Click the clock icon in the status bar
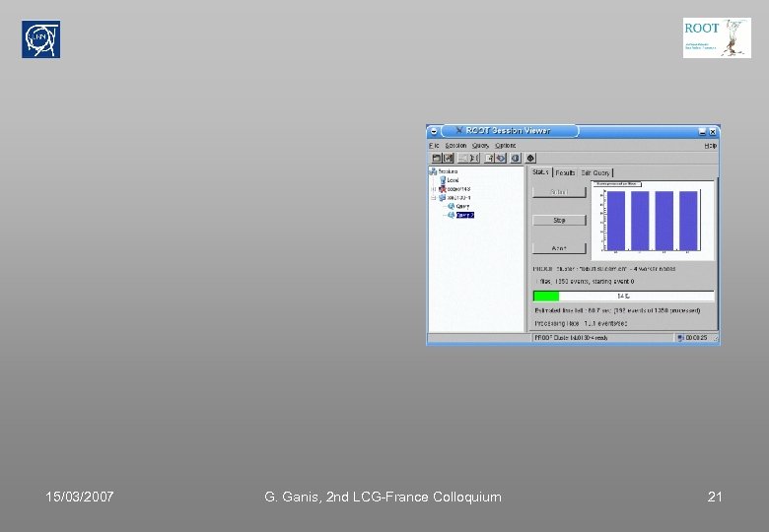The width and height of the screenshot is (769, 532). [x=680, y=338]
